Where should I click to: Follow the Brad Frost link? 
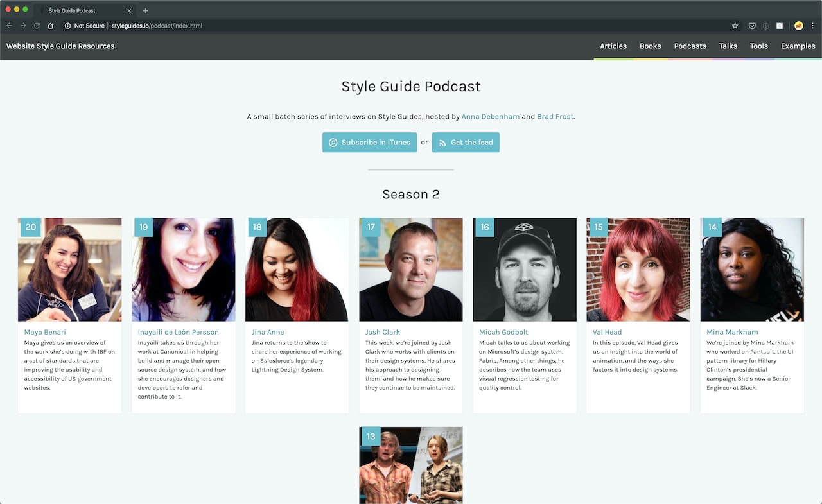(555, 117)
